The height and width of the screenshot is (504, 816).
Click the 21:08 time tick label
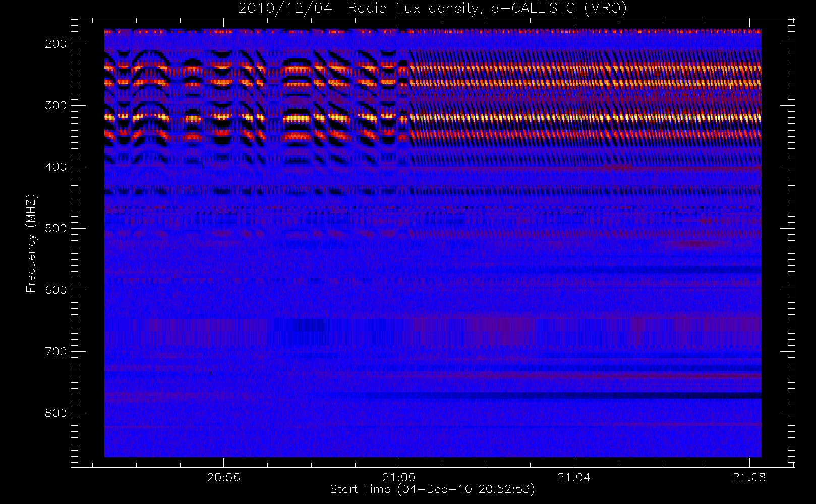749,477
